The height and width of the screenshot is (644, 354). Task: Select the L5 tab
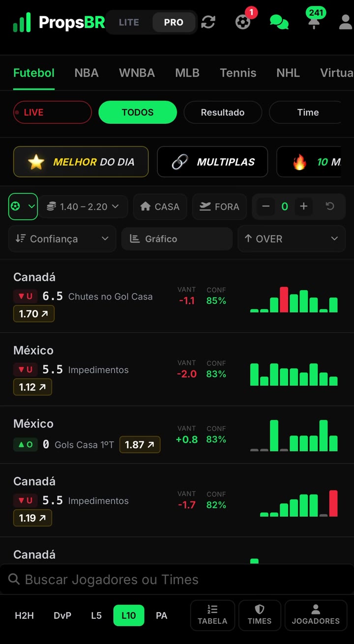pos(96,615)
